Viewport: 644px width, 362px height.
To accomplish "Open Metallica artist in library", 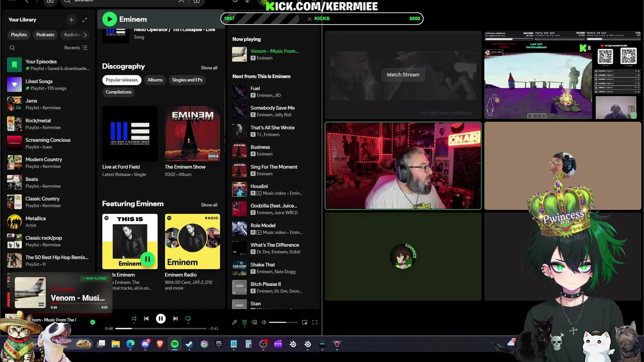I will coord(49,222).
